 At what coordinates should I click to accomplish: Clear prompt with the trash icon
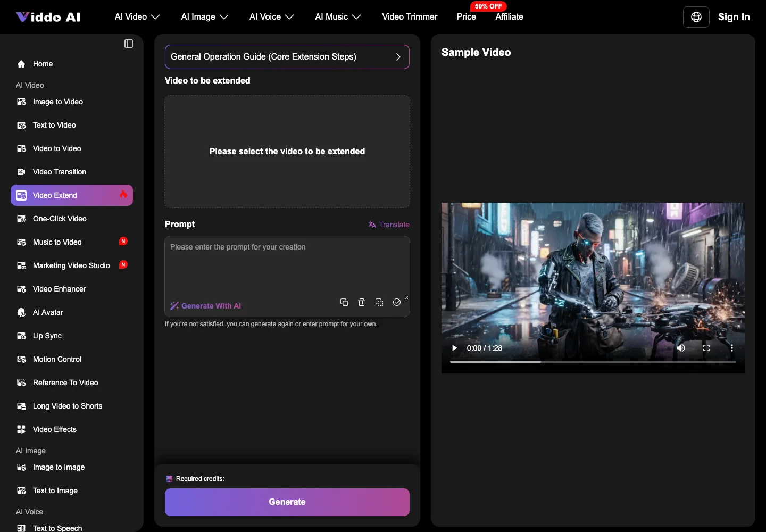click(362, 302)
